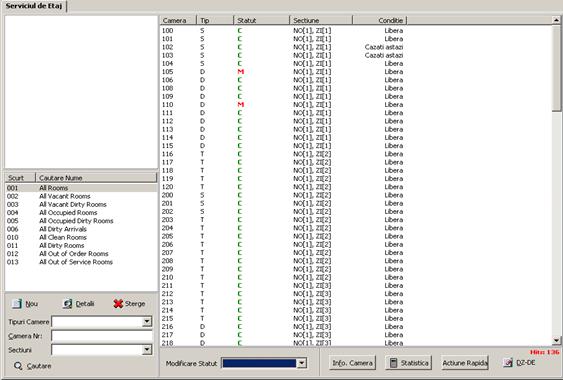Switch to the Serviciul de Etaj tab
563x380 pixels.
(x=34, y=6)
